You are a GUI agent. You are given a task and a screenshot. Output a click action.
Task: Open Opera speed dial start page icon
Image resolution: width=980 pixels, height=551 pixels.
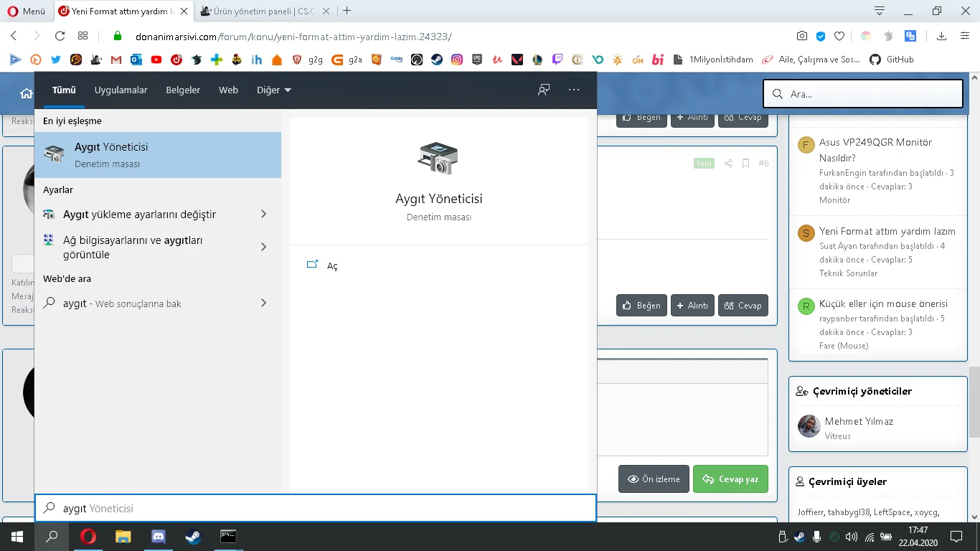pyautogui.click(x=83, y=36)
